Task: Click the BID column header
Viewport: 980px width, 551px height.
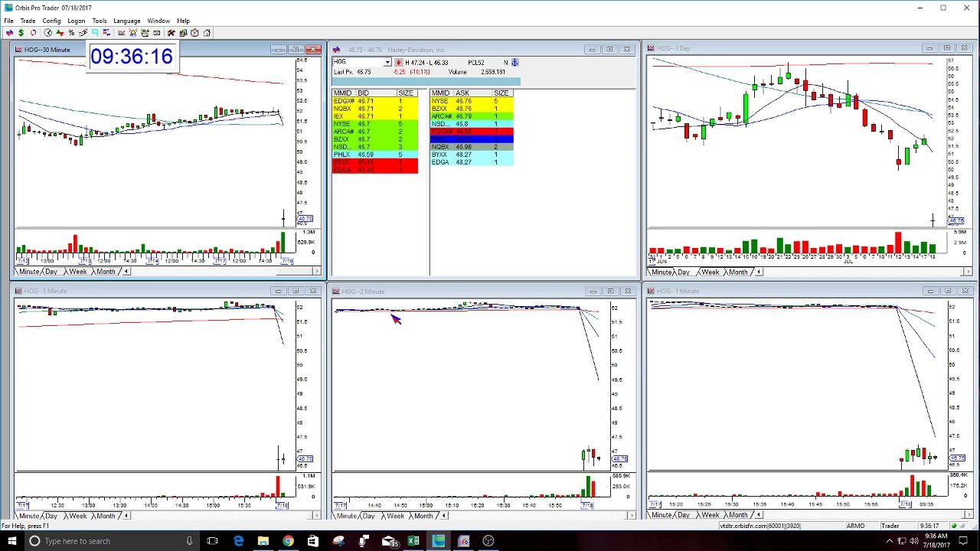Action: point(374,93)
